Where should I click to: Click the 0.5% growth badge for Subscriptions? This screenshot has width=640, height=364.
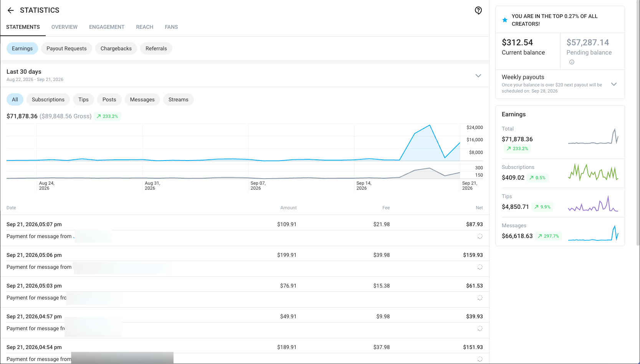pyautogui.click(x=537, y=178)
